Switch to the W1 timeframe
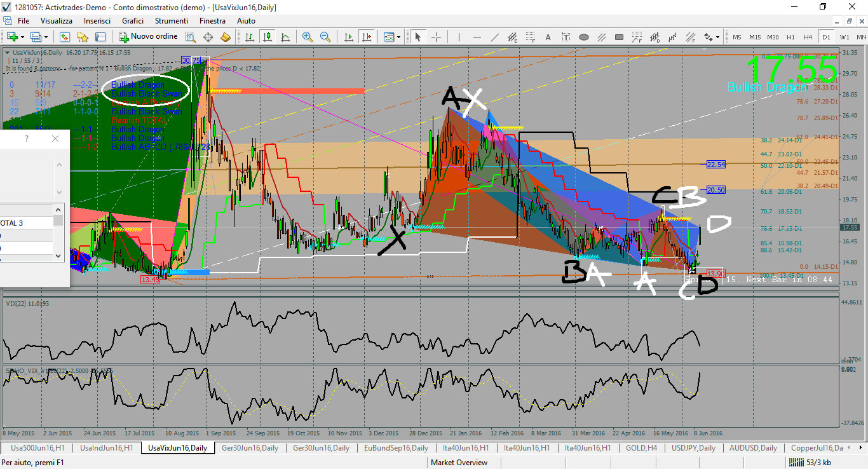Image resolution: width=868 pixels, height=469 pixels. point(844,37)
